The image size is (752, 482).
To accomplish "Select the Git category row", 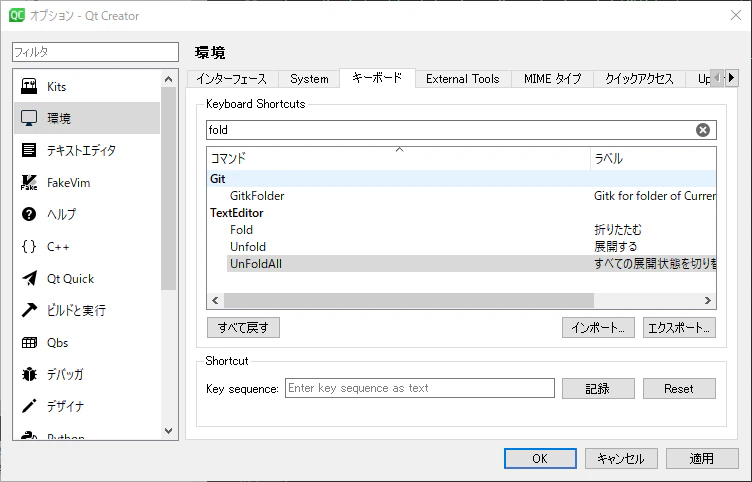I will click(x=461, y=178).
